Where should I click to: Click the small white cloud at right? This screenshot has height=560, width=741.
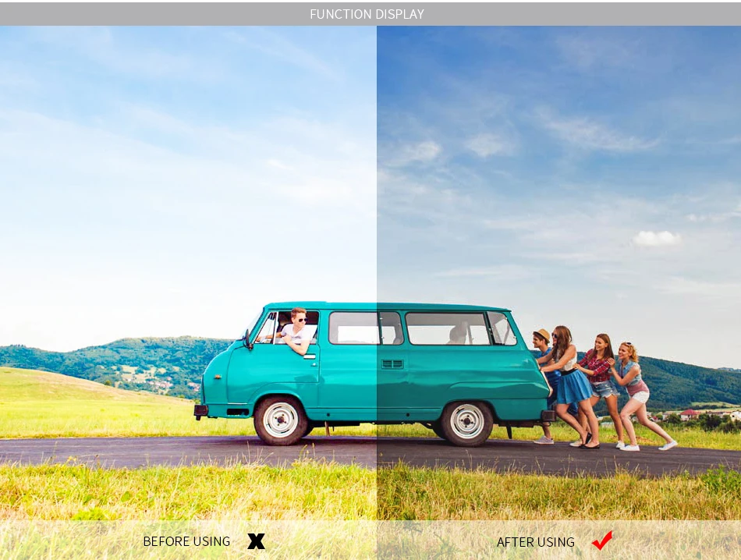click(x=657, y=239)
